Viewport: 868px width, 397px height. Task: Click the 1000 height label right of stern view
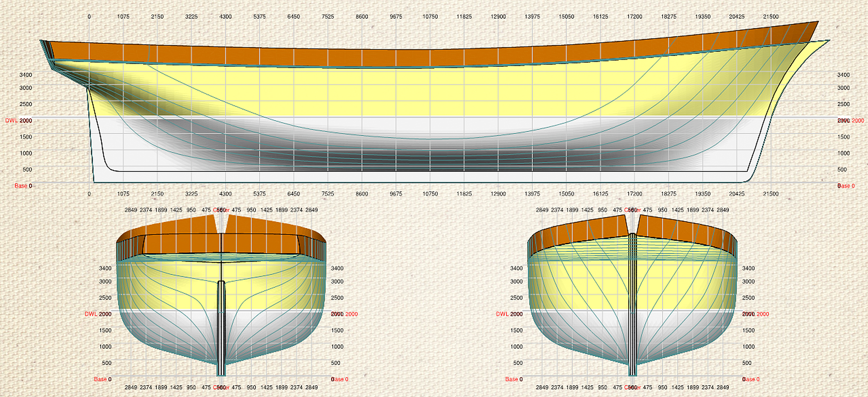click(x=337, y=347)
